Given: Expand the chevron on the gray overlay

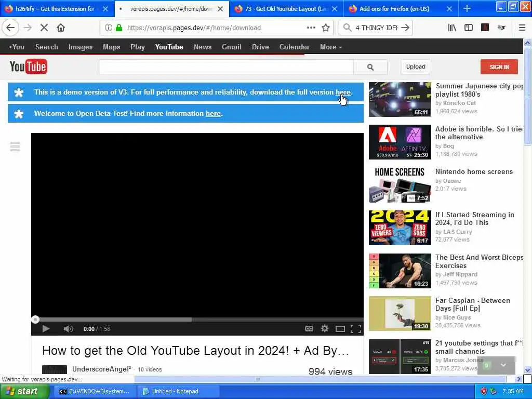Looking at the screenshot, I should click(x=503, y=365).
